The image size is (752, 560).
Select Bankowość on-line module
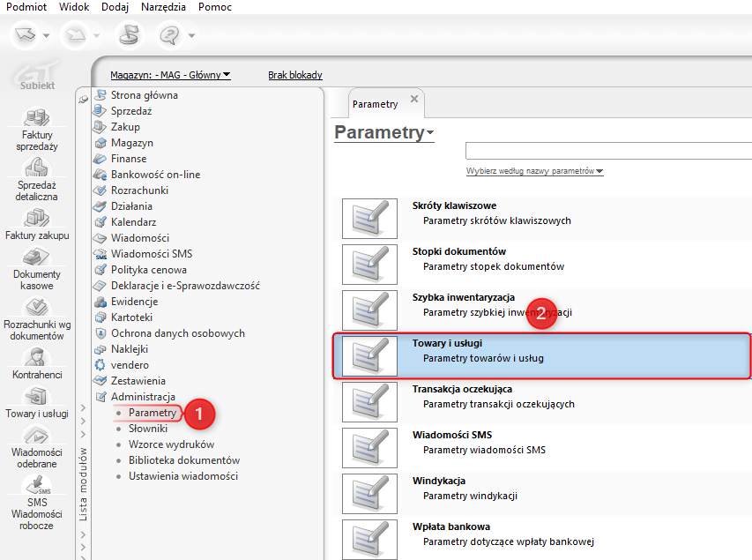tap(156, 175)
